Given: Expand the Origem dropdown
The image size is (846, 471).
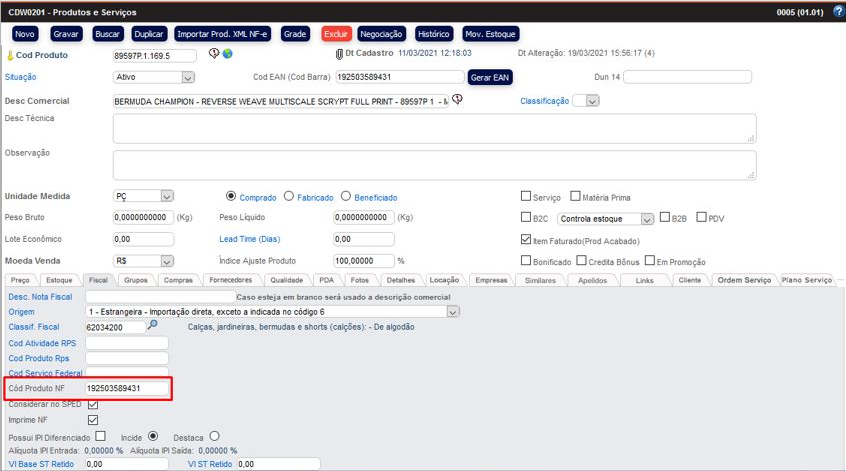Looking at the screenshot, I should tap(453, 312).
